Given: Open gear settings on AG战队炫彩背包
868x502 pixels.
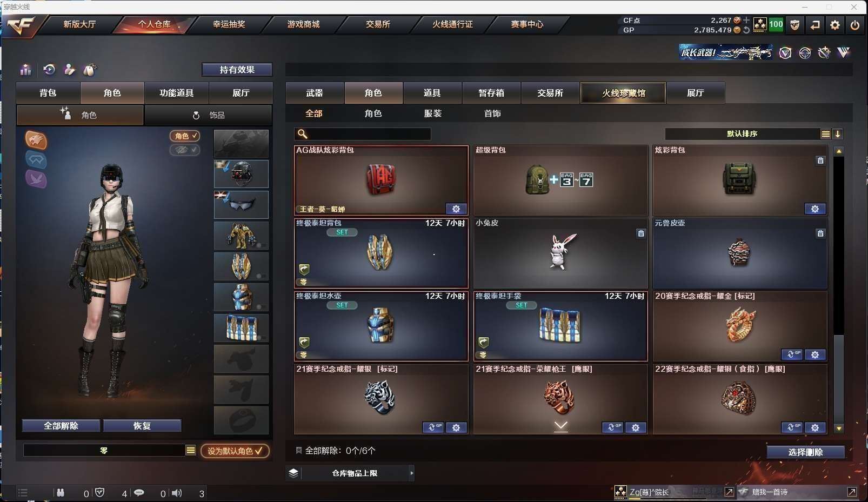Looking at the screenshot, I should click(456, 209).
